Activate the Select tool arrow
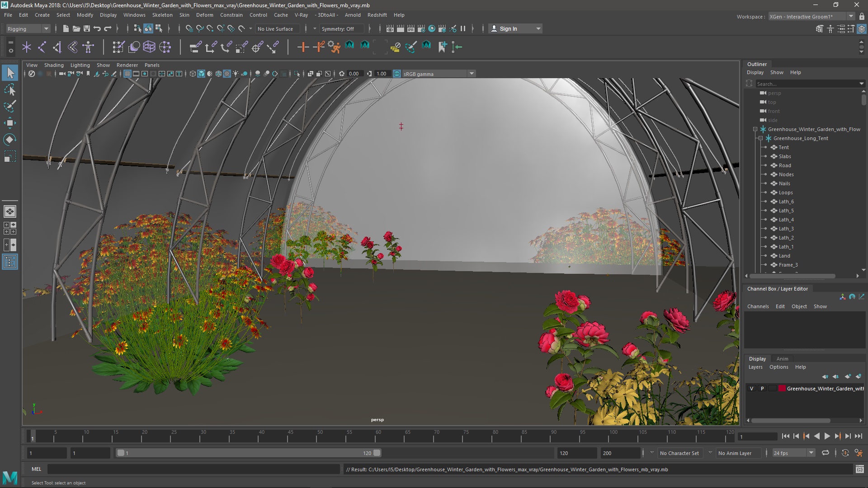The width and height of the screenshot is (868, 488). 10,73
